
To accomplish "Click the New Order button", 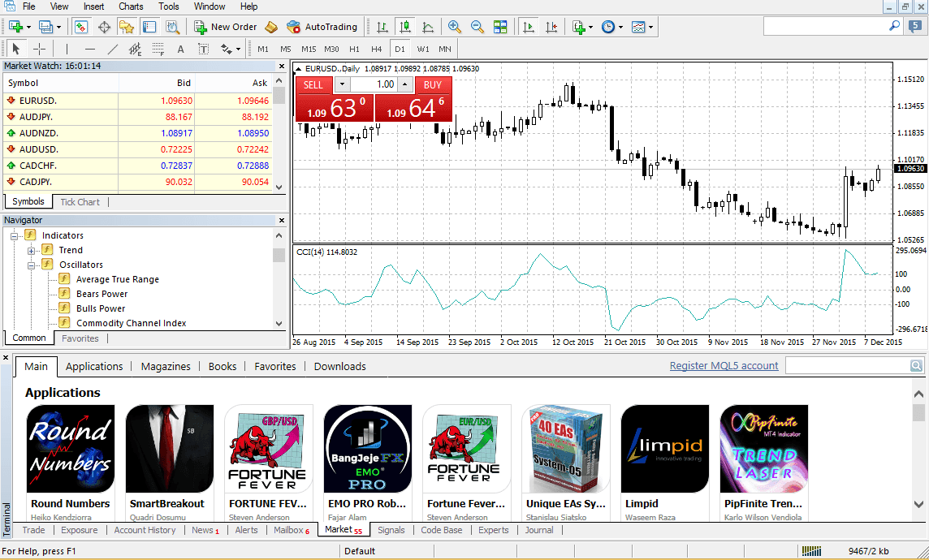I will point(226,27).
